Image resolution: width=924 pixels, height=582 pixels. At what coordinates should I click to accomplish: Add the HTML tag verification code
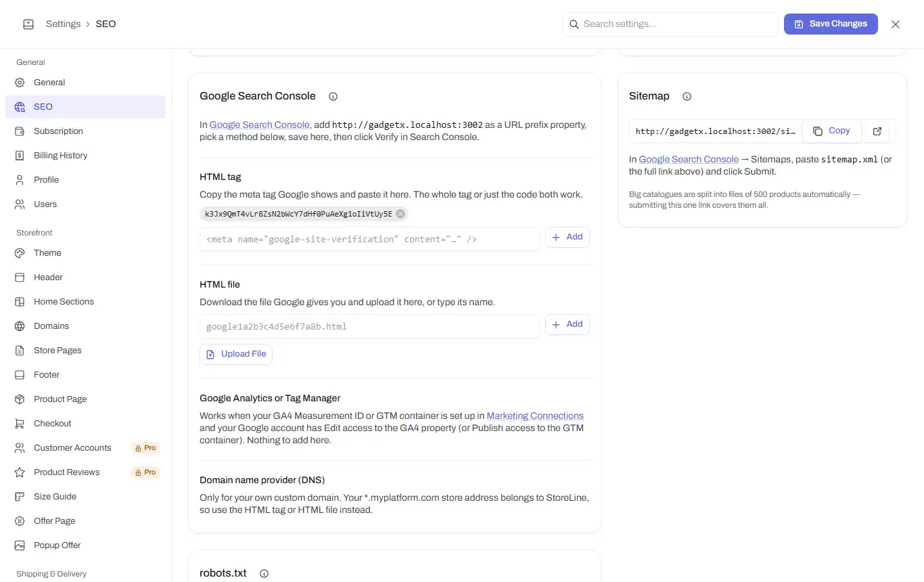(x=567, y=238)
